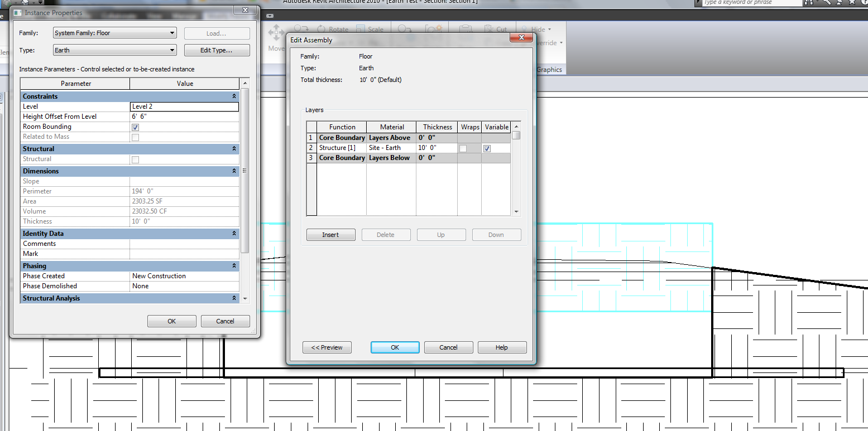Viewport: 868px width, 431px height.
Task: Insert a new layer in Edit Assembly
Action: click(x=330, y=235)
